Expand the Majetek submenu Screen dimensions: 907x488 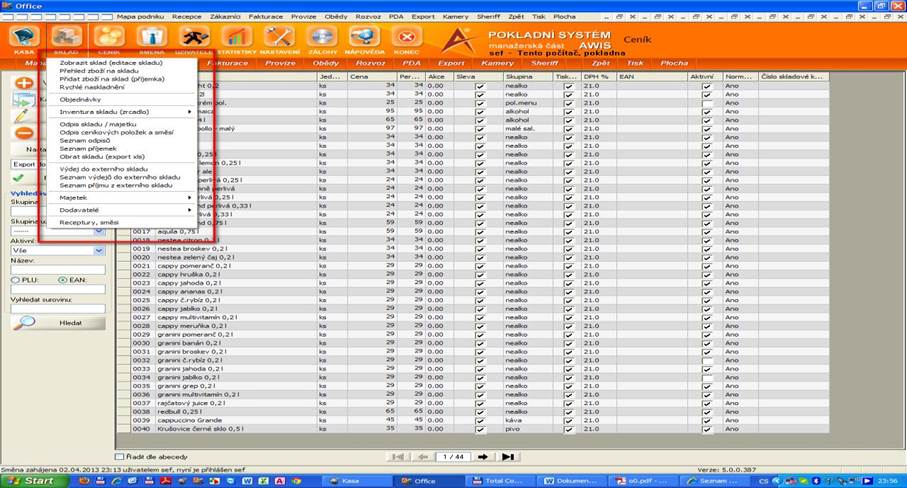(121, 198)
